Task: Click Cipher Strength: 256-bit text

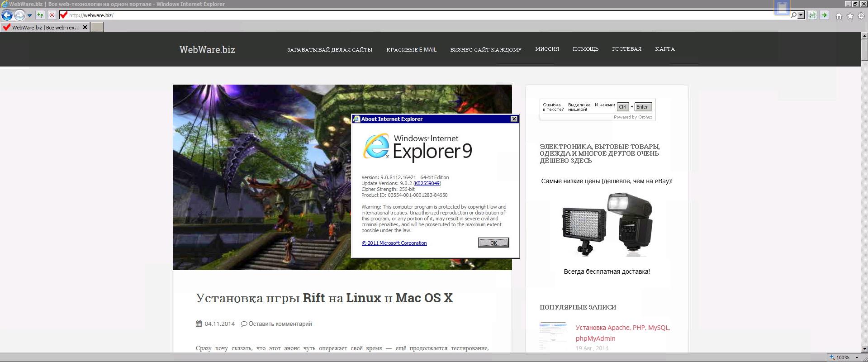Action: pos(388,189)
